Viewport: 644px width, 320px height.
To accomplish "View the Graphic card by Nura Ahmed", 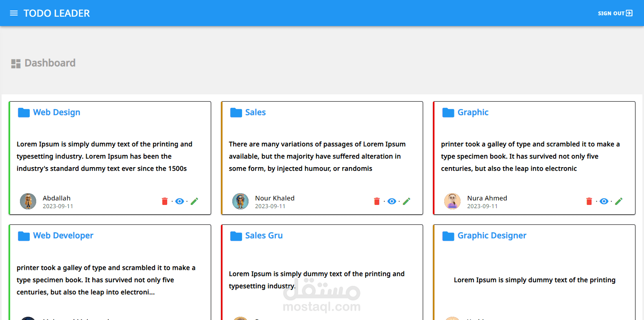I will [x=604, y=201].
